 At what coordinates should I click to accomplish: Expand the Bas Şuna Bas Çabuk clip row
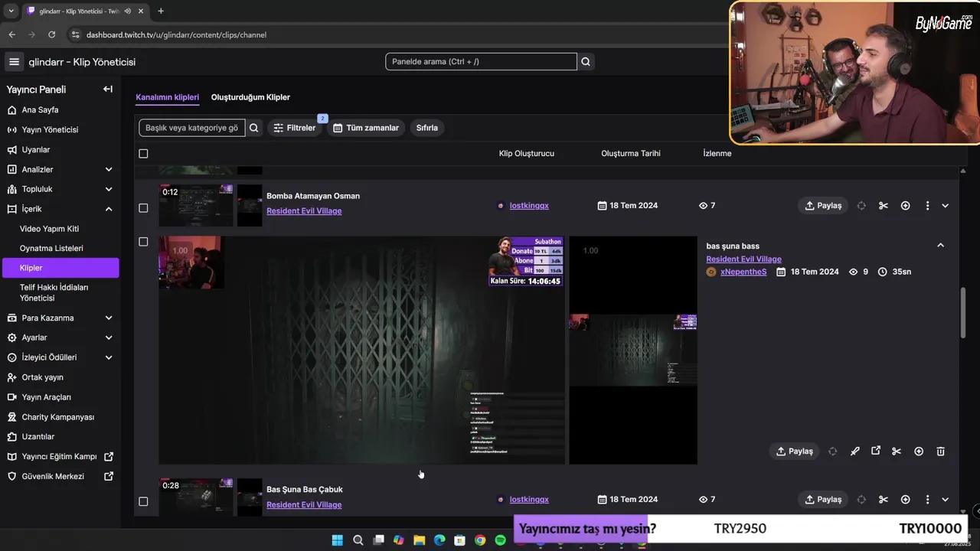(945, 500)
